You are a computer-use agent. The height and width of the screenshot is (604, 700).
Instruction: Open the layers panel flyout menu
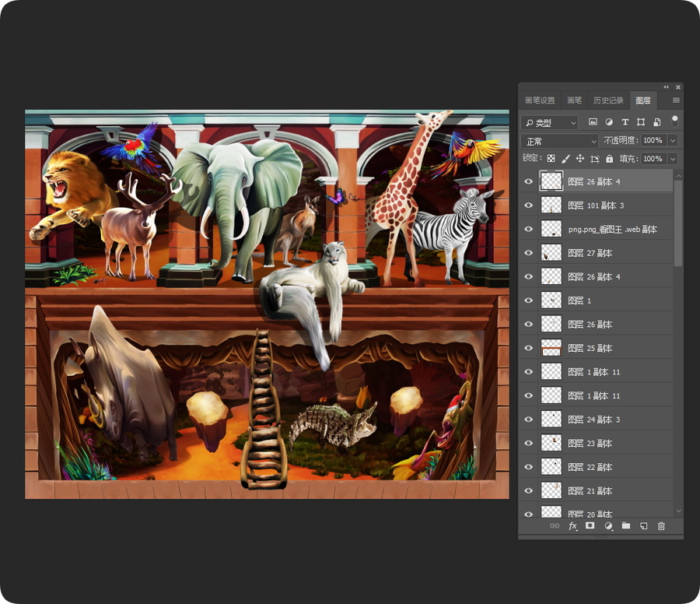click(x=677, y=100)
